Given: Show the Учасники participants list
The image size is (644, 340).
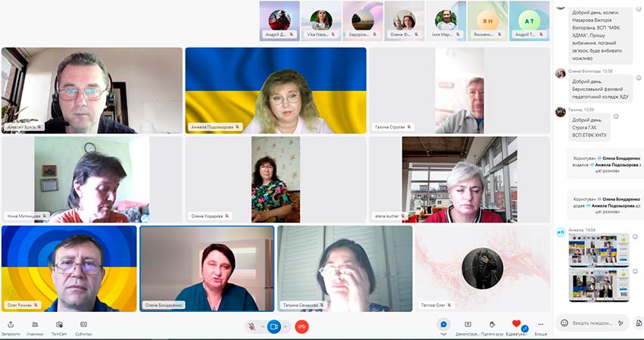Looking at the screenshot, I should (x=35, y=325).
